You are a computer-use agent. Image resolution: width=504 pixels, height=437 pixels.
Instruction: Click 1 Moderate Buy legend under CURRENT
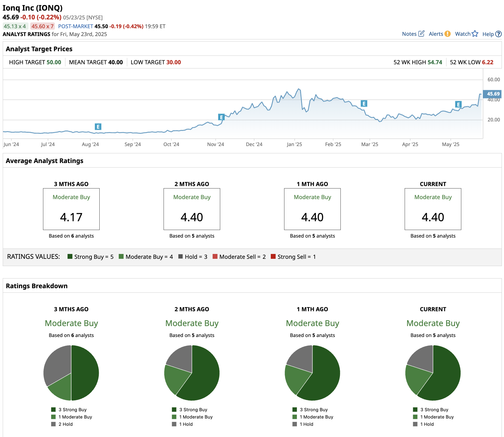click(433, 417)
